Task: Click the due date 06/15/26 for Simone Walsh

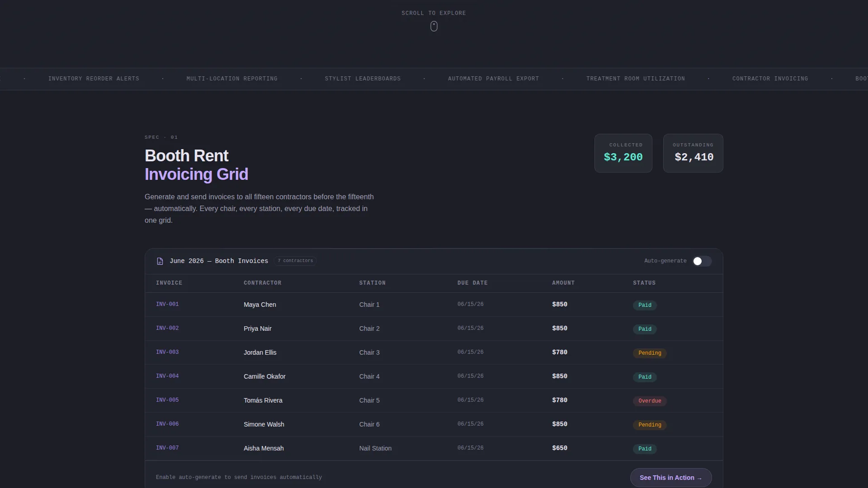Action: pyautogui.click(x=470, y=424)
